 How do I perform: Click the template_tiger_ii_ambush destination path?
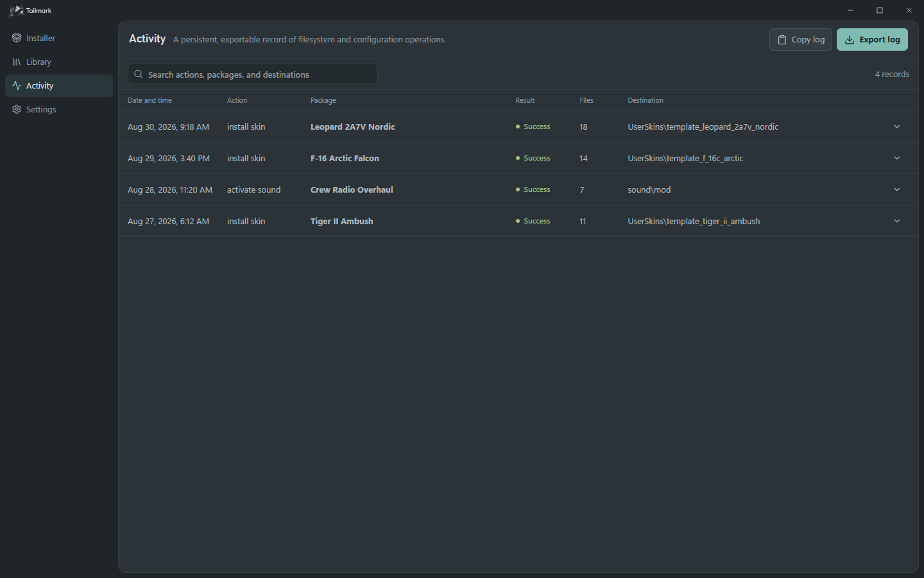(694, 221)
